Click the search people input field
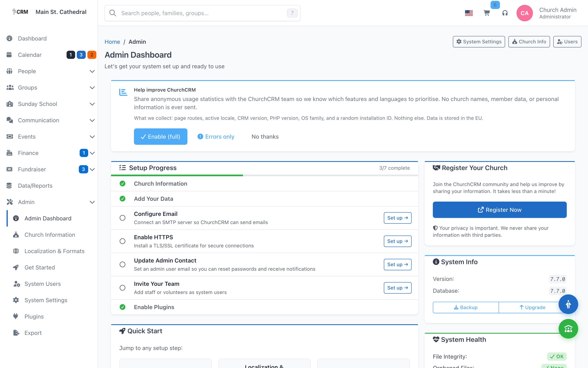Screen dimensions: 588x368 click(202, 13)
